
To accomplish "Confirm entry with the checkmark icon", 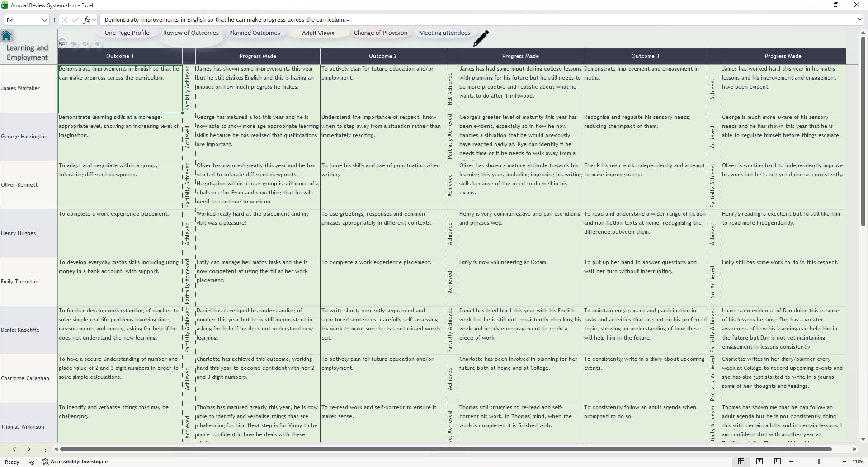I will (75, 20).
